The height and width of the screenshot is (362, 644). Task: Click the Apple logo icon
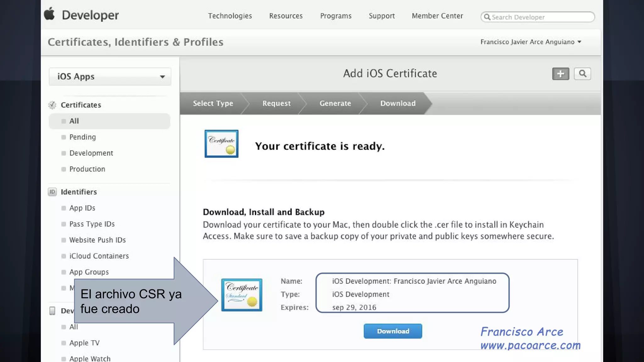click(49, 14)
